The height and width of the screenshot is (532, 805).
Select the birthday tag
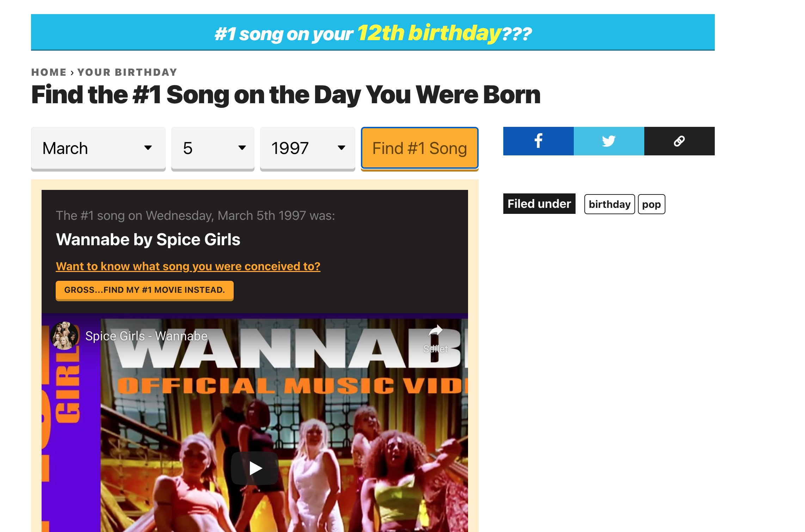pyautogui.click(x=609, y=204)
